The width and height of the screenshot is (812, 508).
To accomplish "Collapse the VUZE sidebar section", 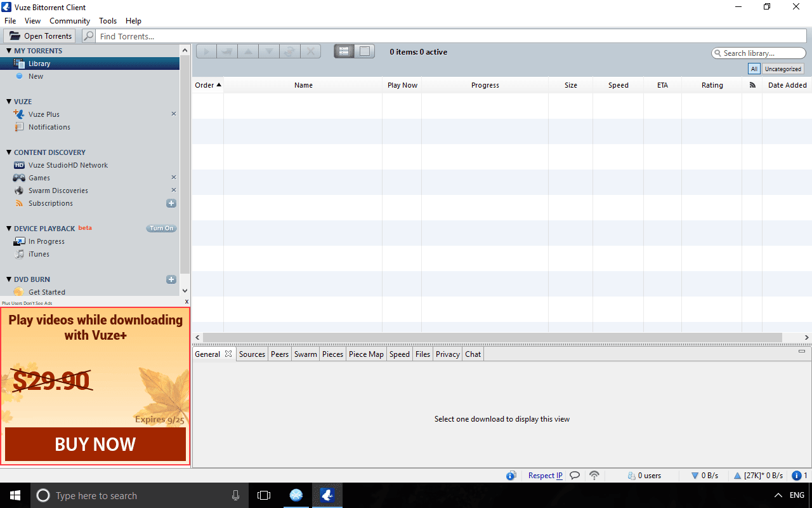I will coord(9,102).
